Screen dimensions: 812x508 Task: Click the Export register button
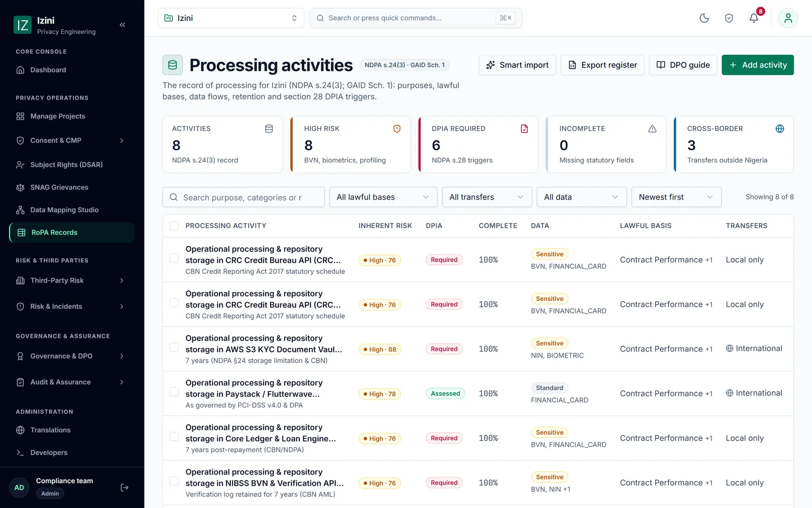click(x=602, y=65)
